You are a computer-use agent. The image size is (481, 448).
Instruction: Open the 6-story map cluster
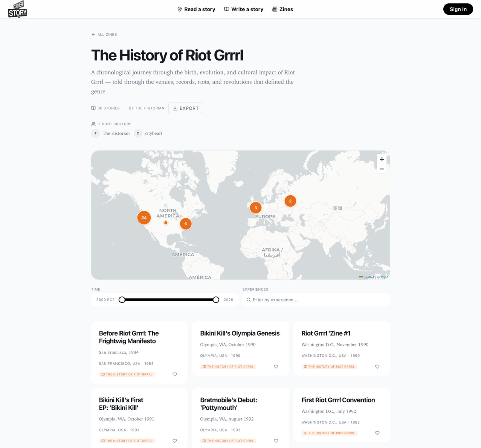[186, 224]
